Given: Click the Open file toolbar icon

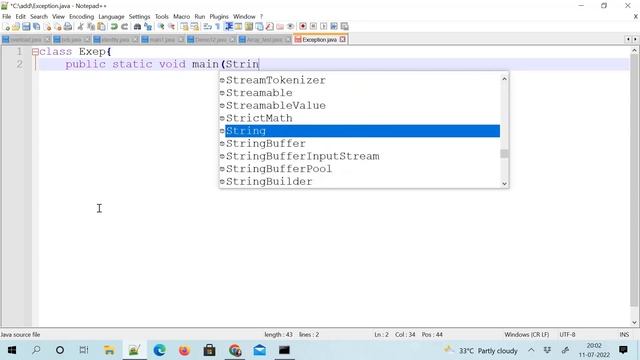Looking at the screenshot, I should point(16,27).
